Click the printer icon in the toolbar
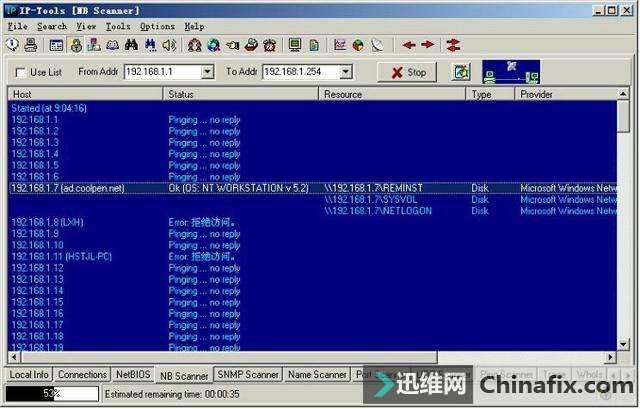The width and height of the screenshot is (640, 409). (31, 45)
